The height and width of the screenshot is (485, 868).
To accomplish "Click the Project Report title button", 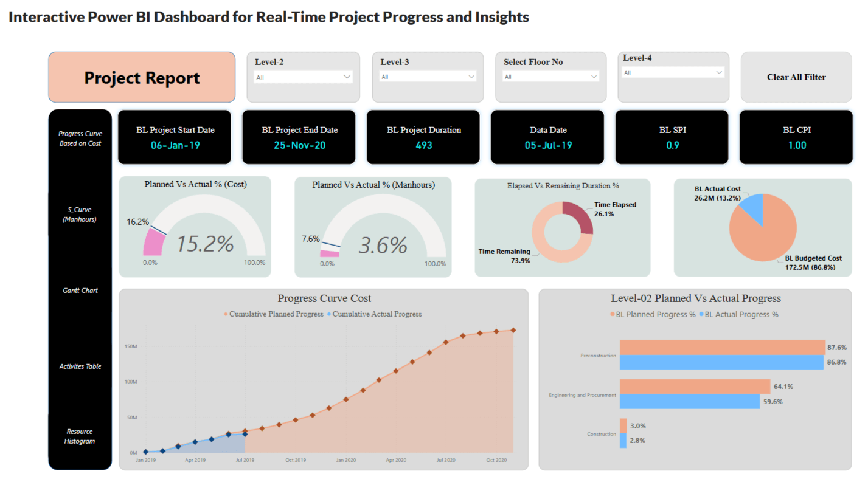I will [142, 78].
